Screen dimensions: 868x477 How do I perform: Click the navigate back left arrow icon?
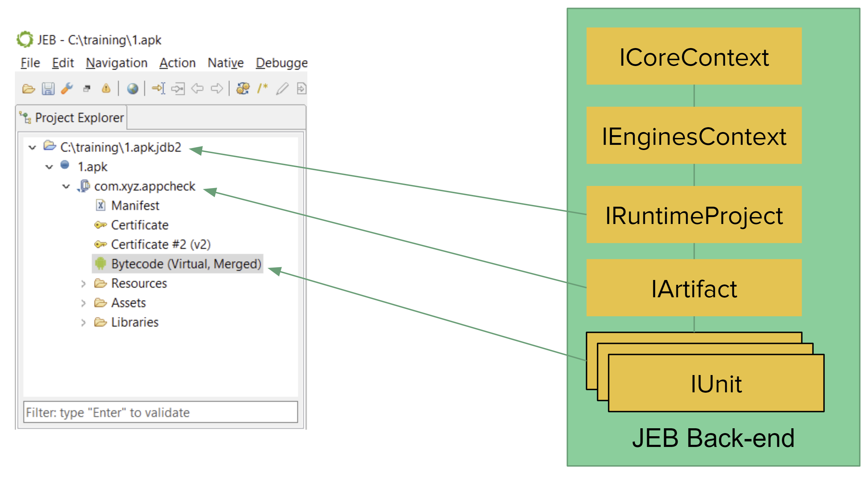197,88
